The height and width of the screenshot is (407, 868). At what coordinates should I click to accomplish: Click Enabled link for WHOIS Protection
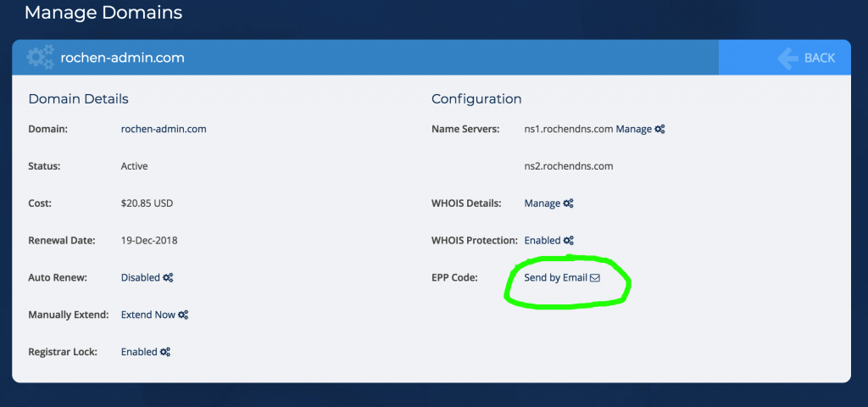coord(542,240)
